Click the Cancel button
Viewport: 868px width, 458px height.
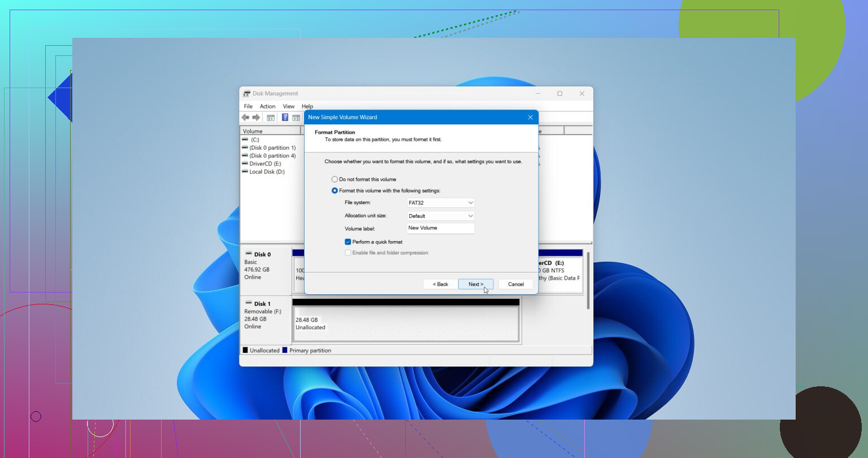[x=516, y=284]
